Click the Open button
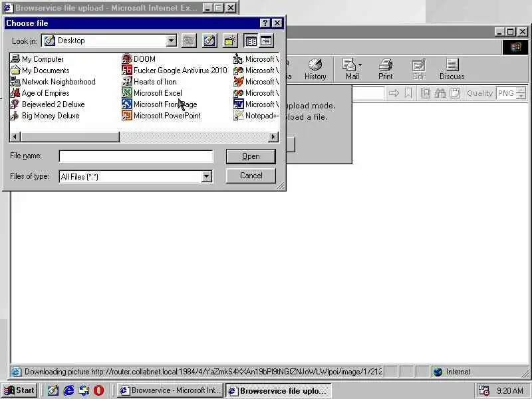 coord(251,156)
